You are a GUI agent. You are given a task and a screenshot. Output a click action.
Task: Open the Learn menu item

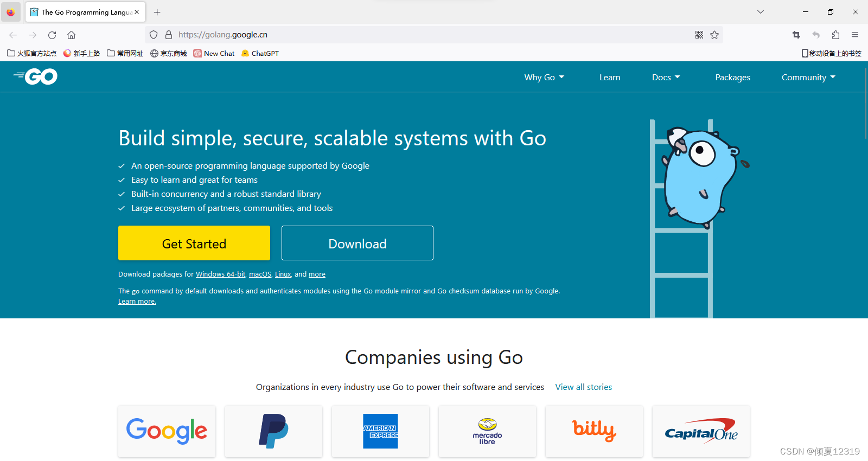pyautogui.click(x=610, y=77)
